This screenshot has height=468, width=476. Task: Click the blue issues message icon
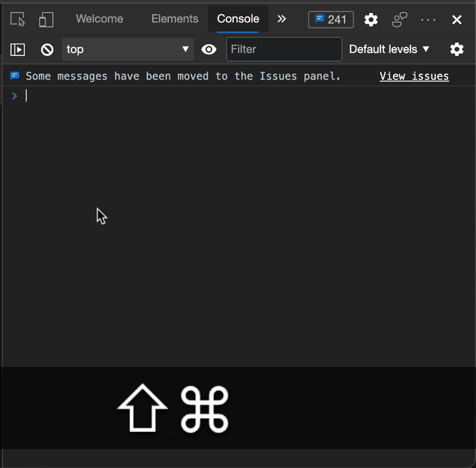pos(14,76)
